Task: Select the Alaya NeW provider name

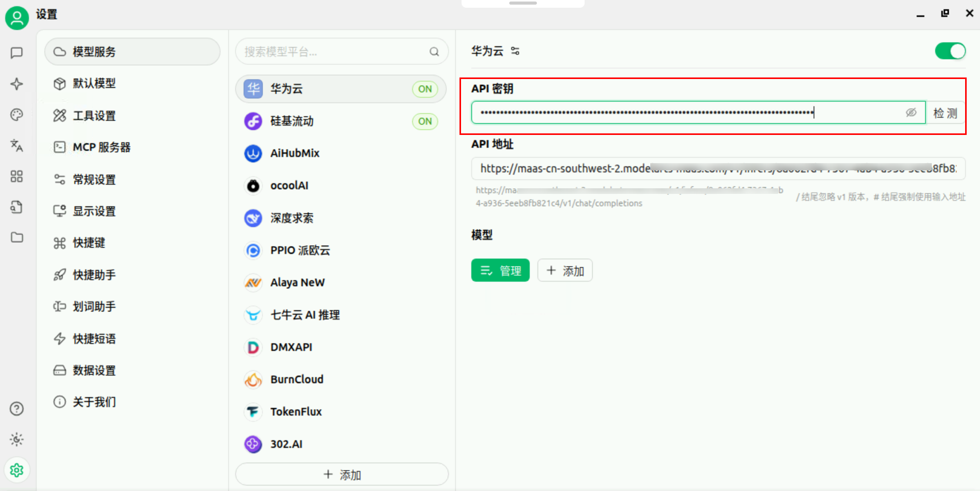Action: [x=297, y=282]
